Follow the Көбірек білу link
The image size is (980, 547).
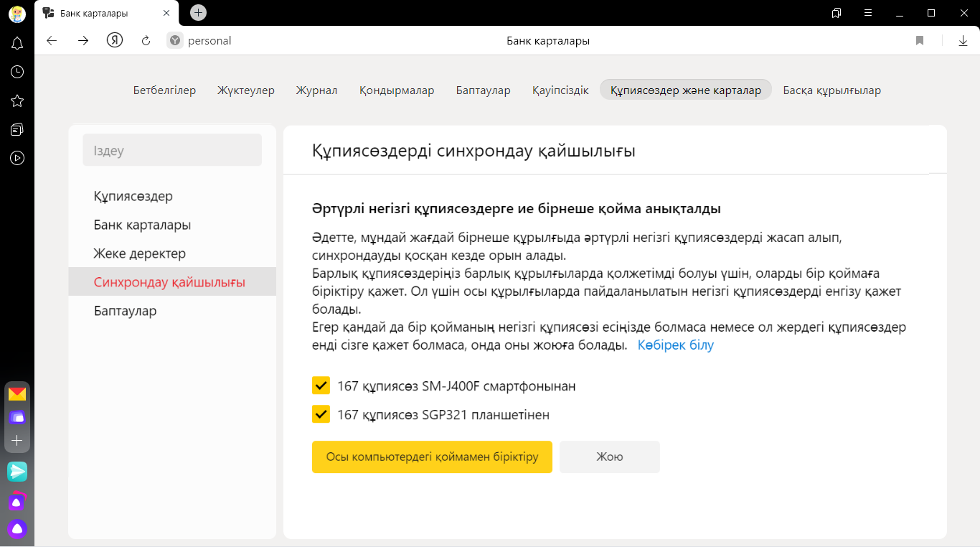click(x=675, y=345)
